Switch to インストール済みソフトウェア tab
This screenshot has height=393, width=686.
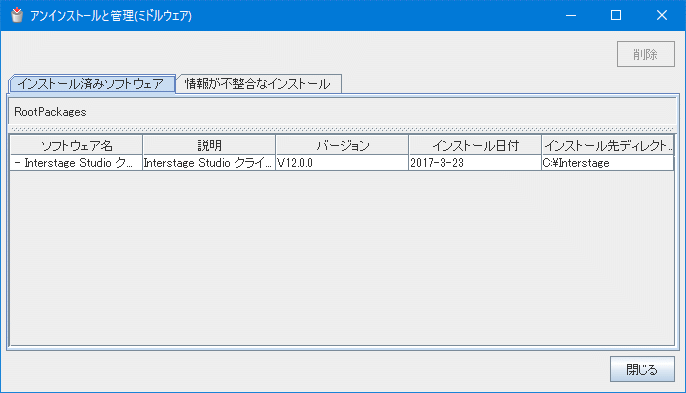(x=92, y=84)
